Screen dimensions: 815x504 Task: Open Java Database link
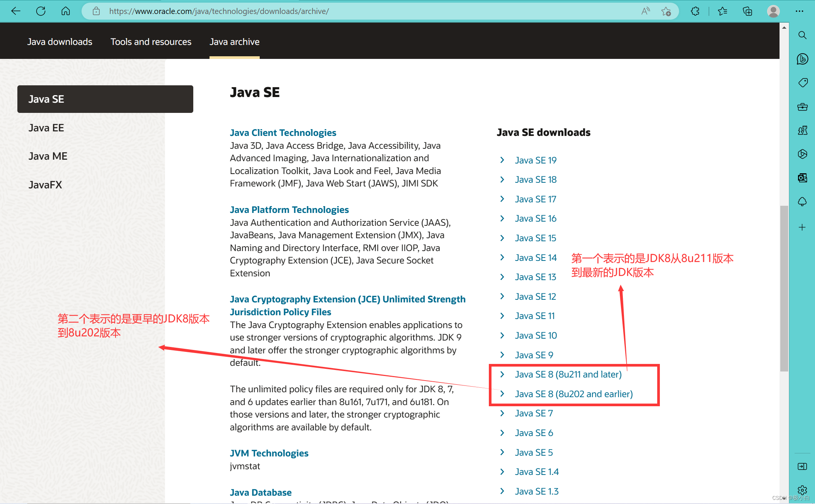[x=261, y=493]
